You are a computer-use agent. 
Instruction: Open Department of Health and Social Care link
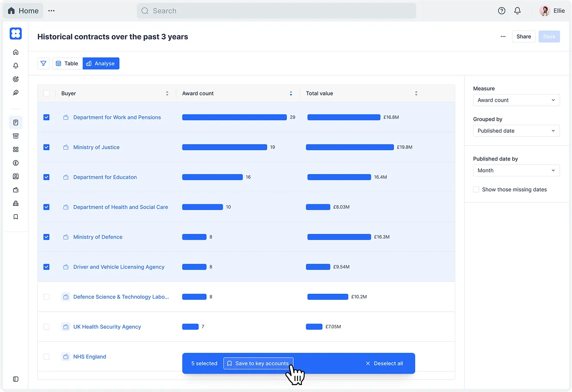point(121,207)
